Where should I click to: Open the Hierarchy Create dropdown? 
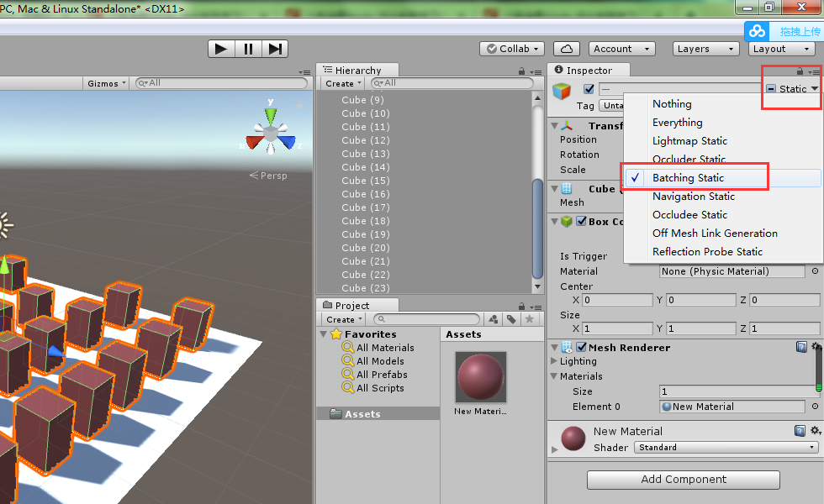click(343, 83)
